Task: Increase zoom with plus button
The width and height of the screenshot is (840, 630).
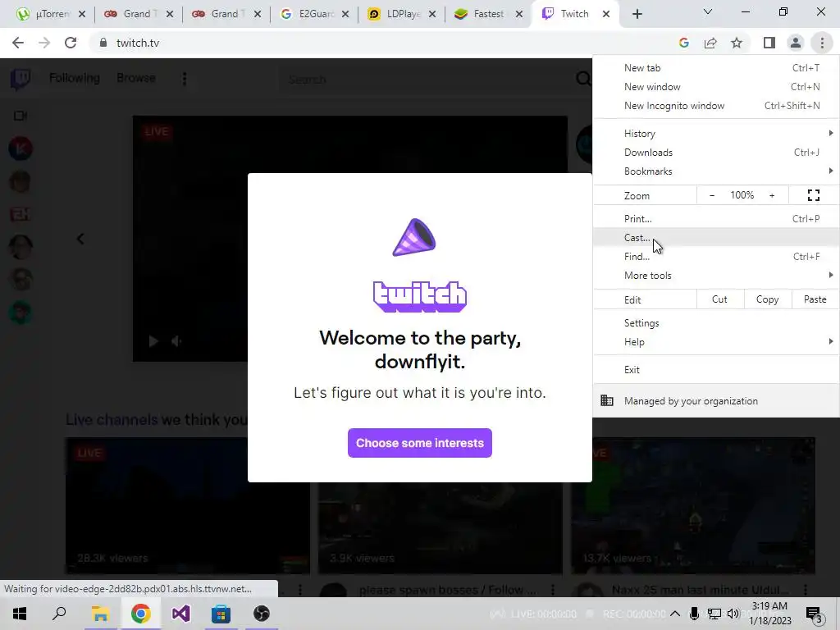Action: point(772,195)
